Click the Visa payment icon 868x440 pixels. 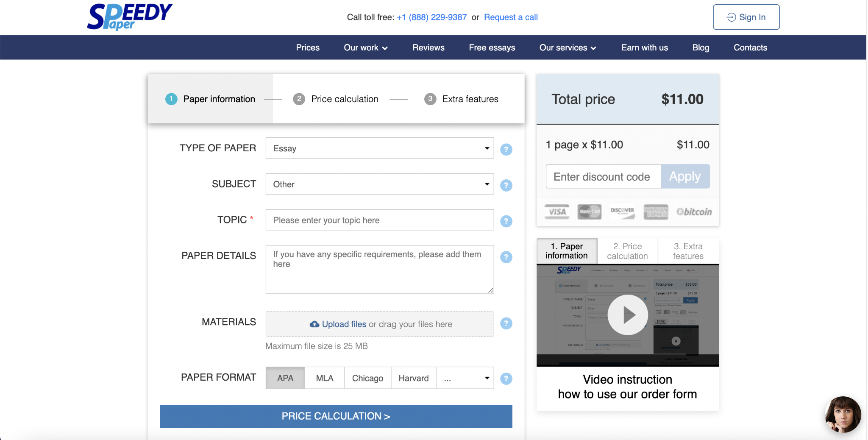point(557,212)
